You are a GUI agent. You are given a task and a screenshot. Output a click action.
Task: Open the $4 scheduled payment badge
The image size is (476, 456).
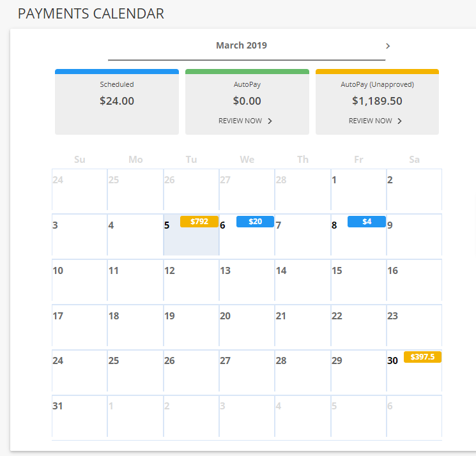pos(366,222)
